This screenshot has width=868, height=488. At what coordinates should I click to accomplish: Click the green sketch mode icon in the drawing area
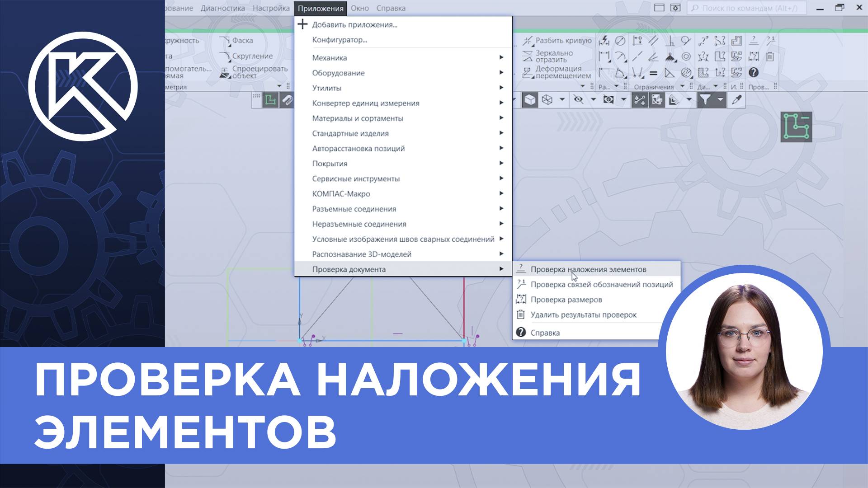click(x=796, y=127)
